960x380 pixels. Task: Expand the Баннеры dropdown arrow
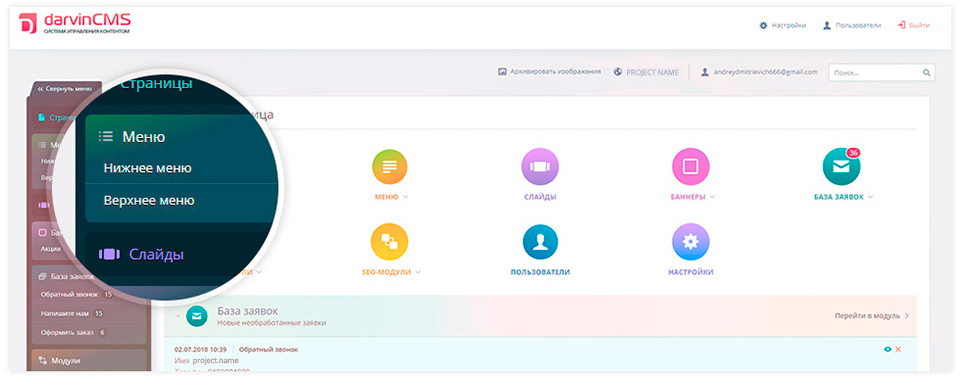pos(711,197)
